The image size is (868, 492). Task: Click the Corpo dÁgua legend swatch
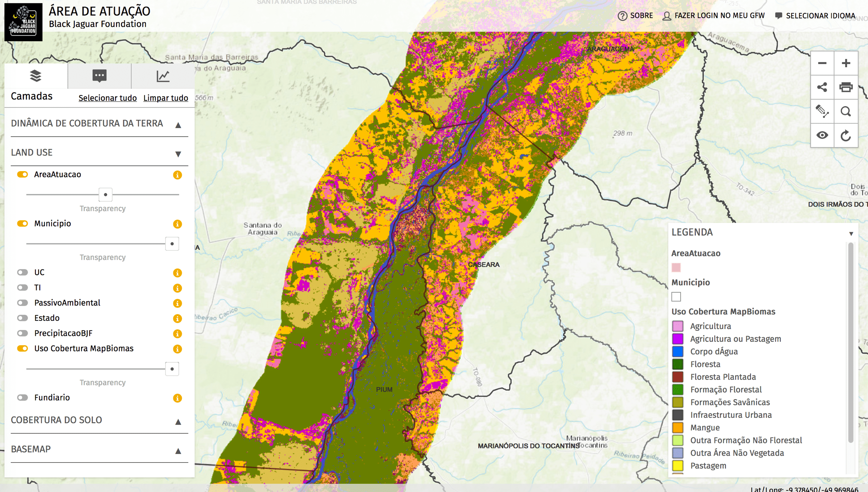pyautogui.click(x=677, y=352)
